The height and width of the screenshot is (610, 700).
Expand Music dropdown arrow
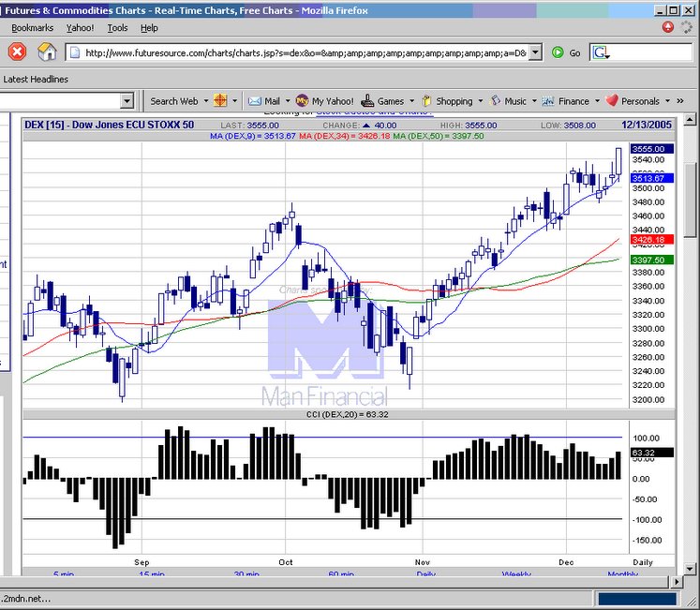coord(534,101)
